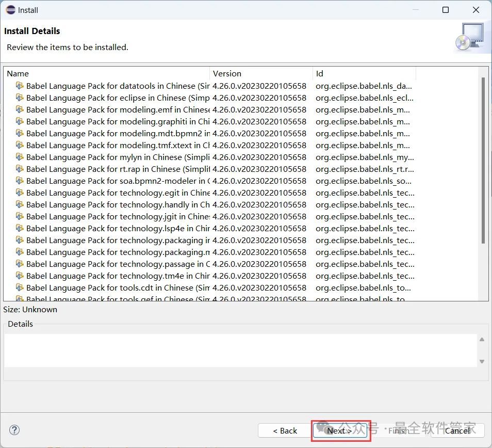492x448 pixels.
Task: Sort by the Id column header
Action: point(364,73)
